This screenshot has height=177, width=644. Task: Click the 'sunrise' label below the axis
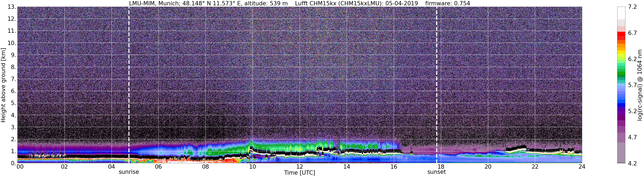pos(129,172)
